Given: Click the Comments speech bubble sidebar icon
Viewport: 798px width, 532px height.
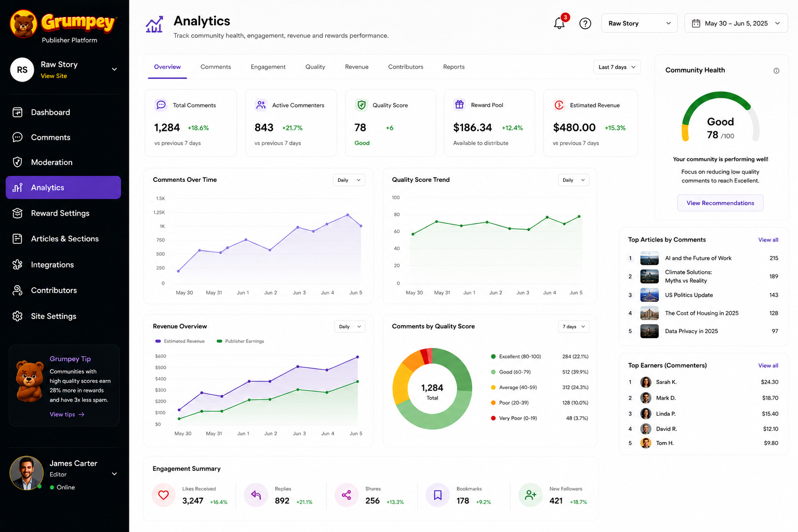Looking at the screenshot, I should 18,137.
